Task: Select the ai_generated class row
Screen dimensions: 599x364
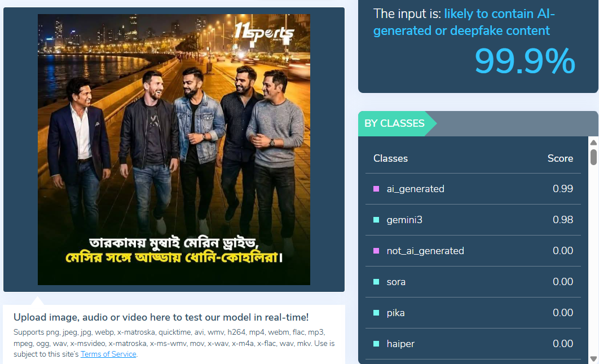Action: tap(473, 189)
